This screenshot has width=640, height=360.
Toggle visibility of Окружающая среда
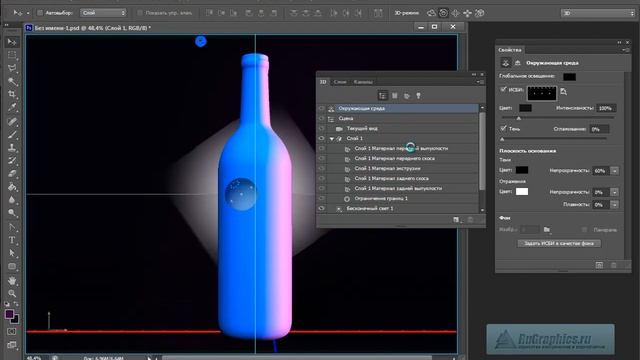pos(322,109)
